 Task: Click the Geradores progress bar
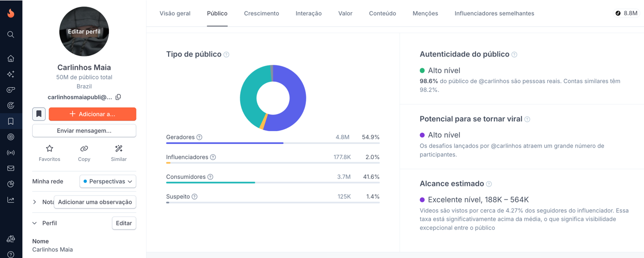[x=272, y=143]
